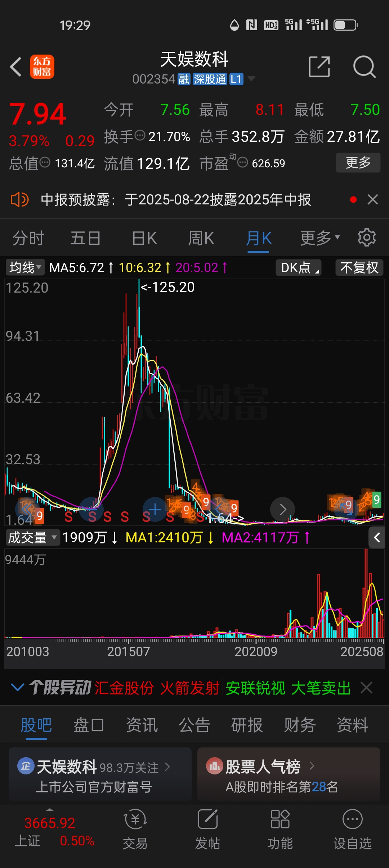Tap the 企 official account icon
This screenshot has height=868, width=389.
[26, 766]
